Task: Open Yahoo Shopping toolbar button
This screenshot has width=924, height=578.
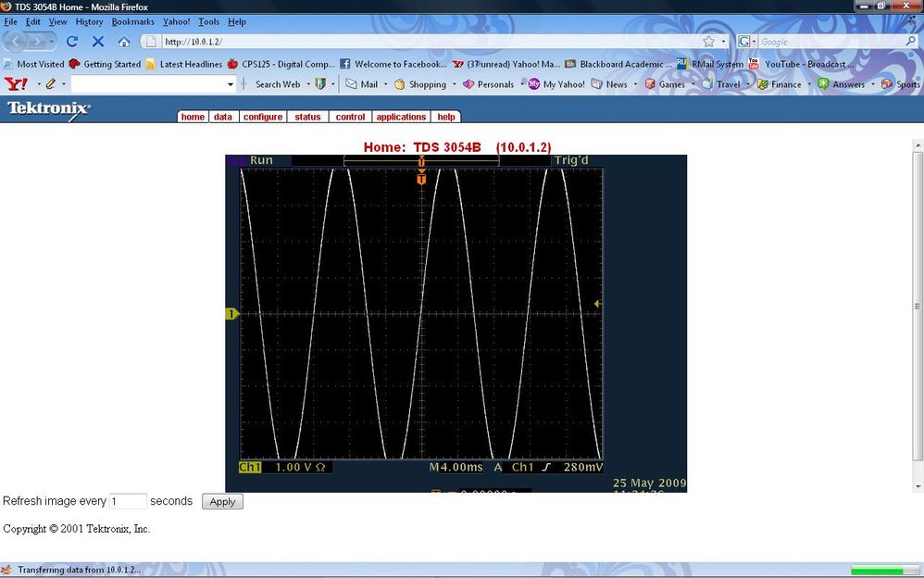Action: (x=420, y=84)
